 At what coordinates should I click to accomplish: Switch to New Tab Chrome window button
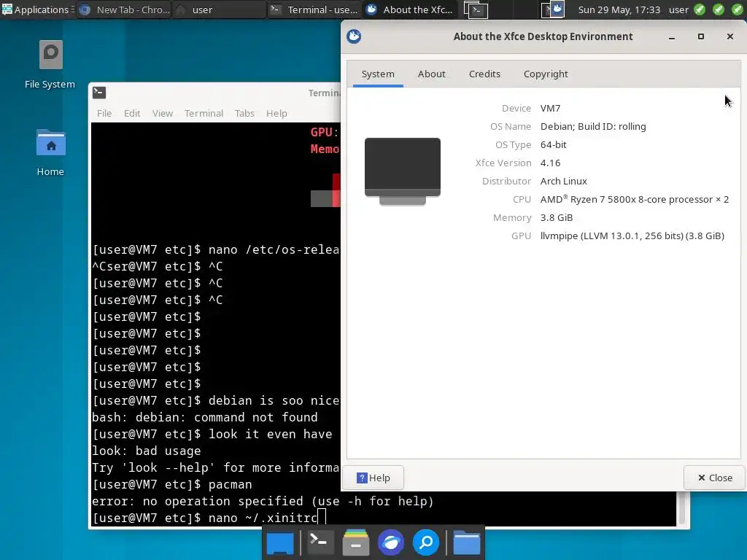click(124, 9)
